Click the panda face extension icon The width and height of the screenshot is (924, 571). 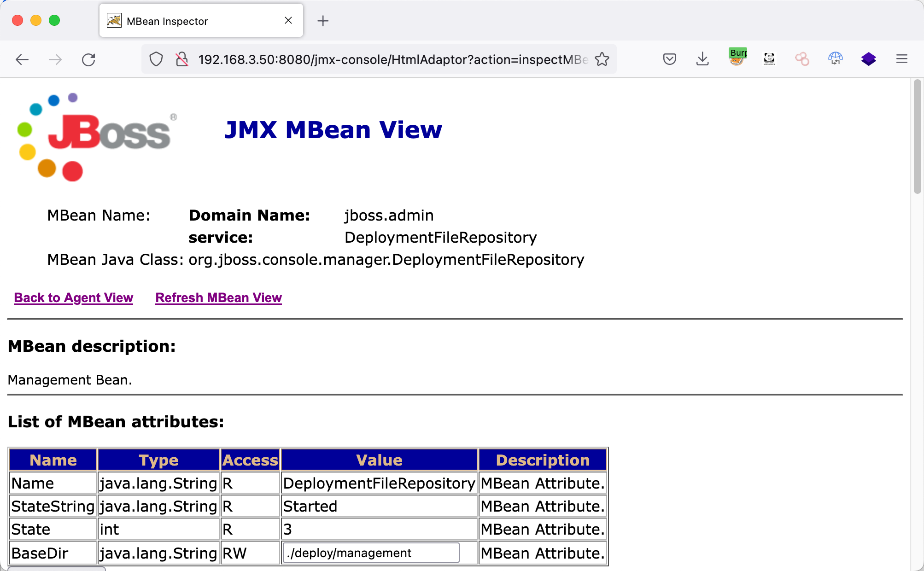coord(769,59)
